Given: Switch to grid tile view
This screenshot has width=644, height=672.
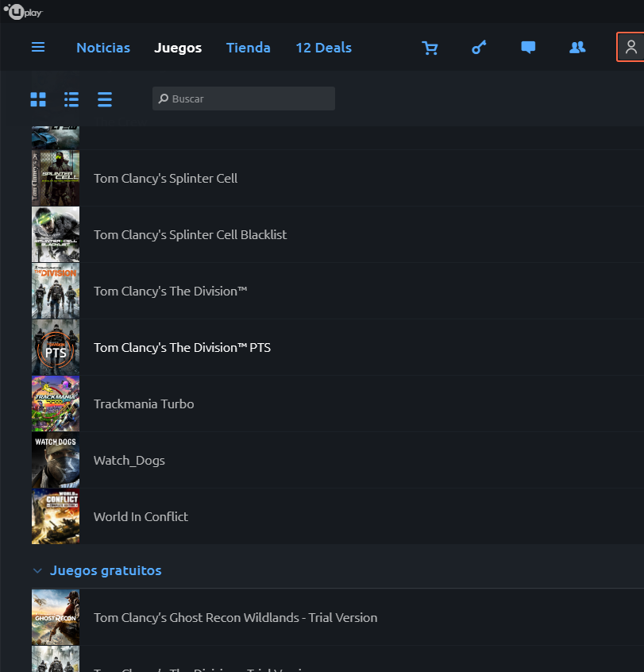Looking at the screenshot, I should 38,99.
